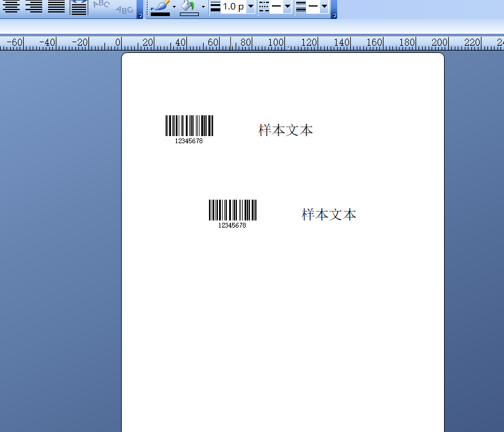
Task: Select the lower 样本文本 text object
Action: coord(329,215)
